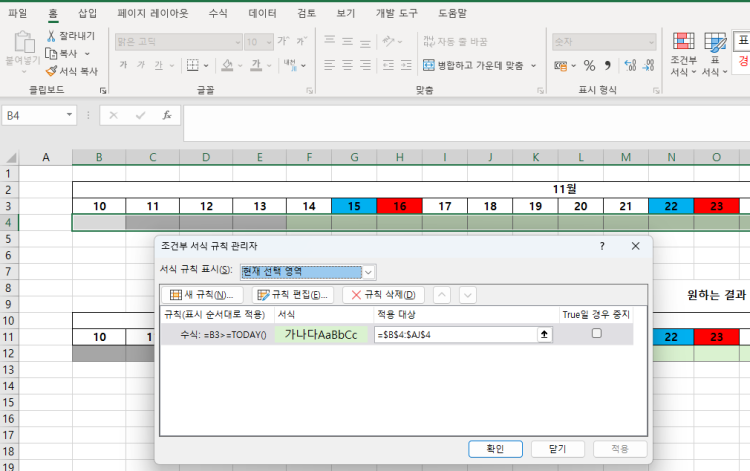The image size is (750, 471).
Task: Expand the 서식 규칙 표시 dropdown
Action: [369, 272]
